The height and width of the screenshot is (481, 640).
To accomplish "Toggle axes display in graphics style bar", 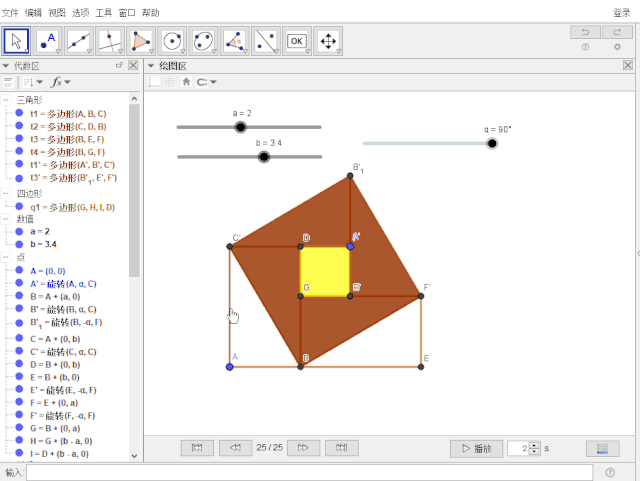I will (x=154, y=82).
